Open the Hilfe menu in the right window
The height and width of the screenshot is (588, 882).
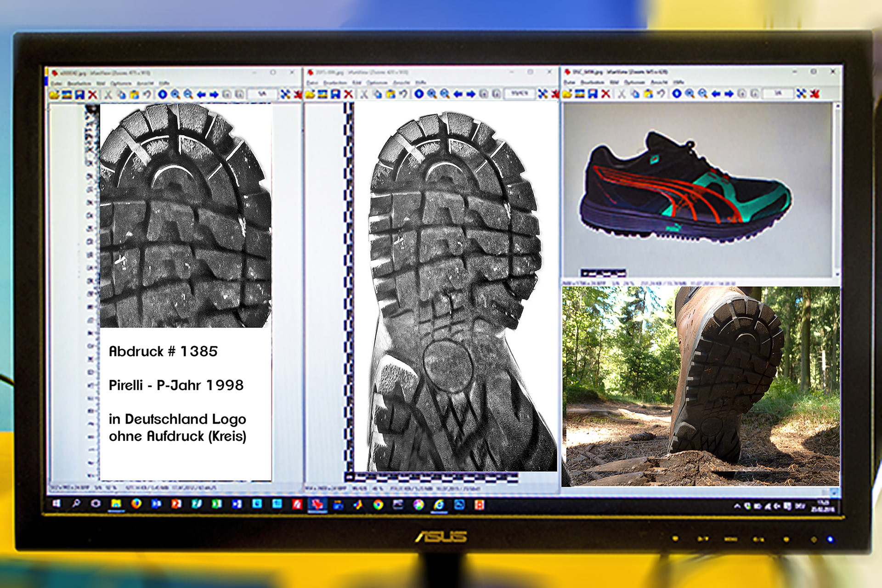pyautogui.click(x=678, y=82)
